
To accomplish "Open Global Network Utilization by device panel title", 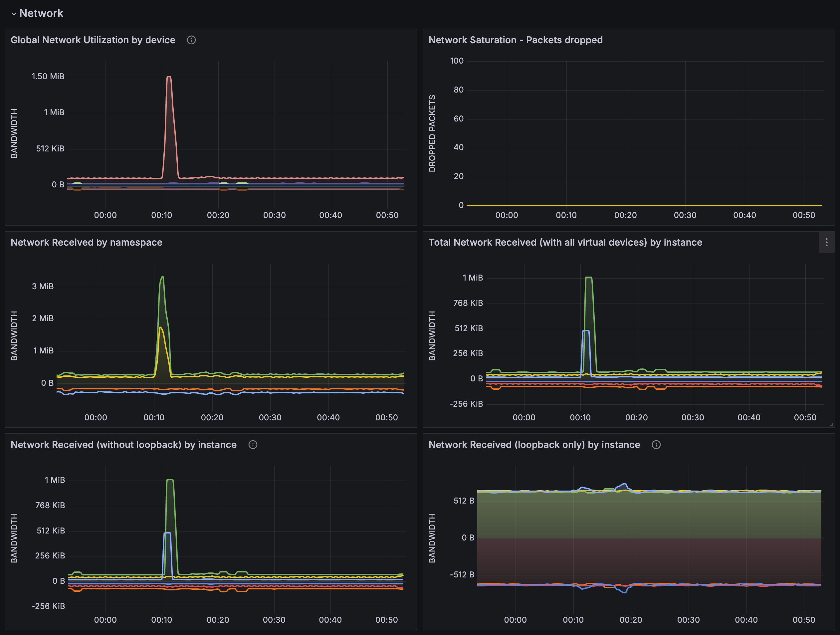I will [93, 40].
